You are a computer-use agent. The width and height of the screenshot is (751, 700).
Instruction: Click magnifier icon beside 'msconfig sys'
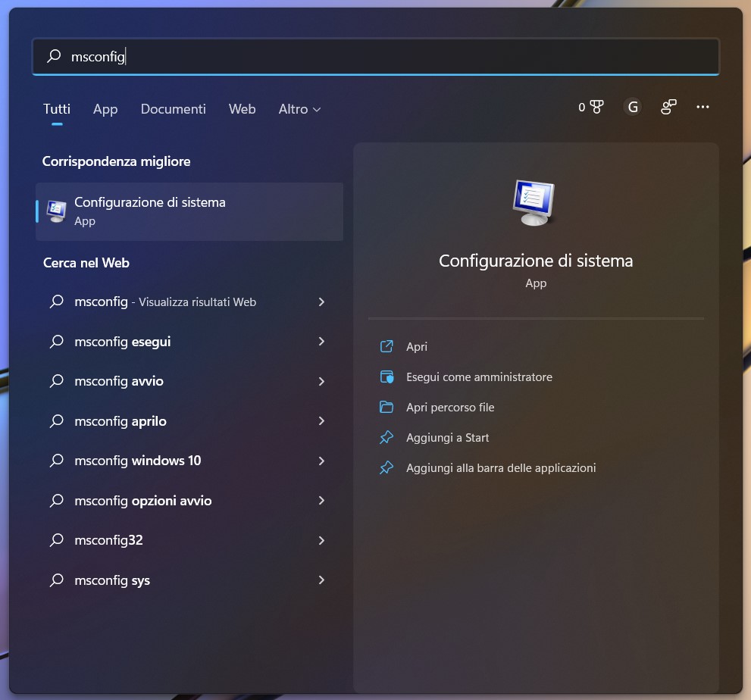click(x=57, y=580)
